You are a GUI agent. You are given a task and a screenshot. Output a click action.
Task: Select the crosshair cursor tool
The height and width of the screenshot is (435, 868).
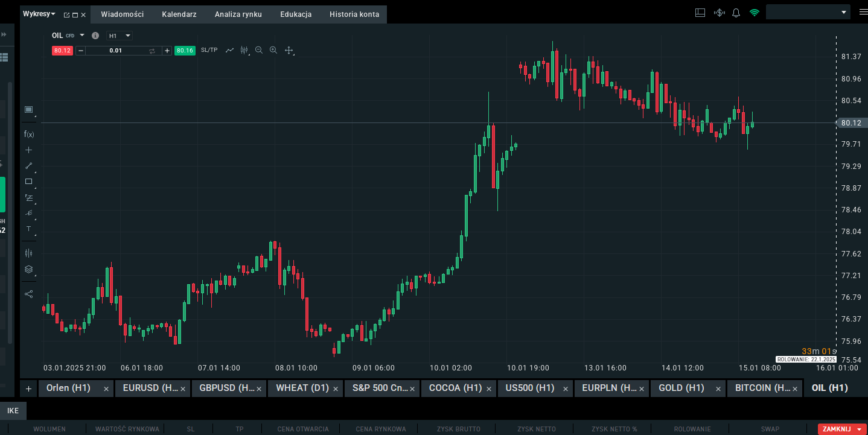(28, 150)
